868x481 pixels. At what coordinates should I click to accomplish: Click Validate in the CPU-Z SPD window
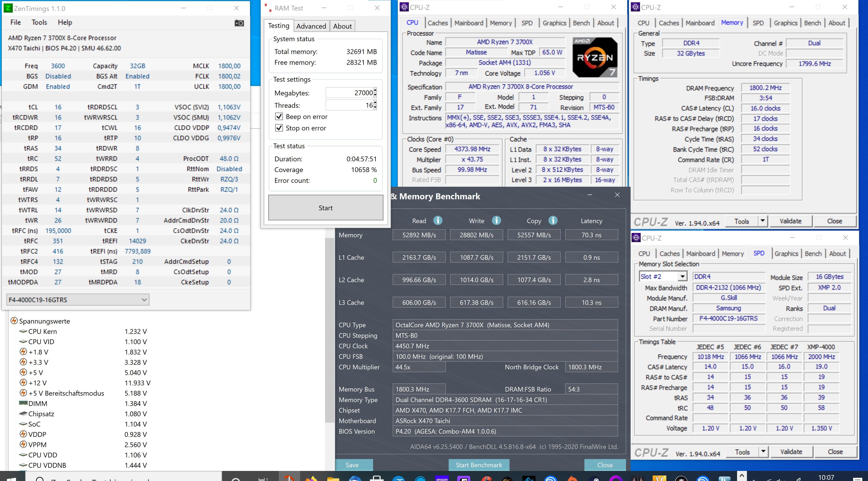coord(791,452)
